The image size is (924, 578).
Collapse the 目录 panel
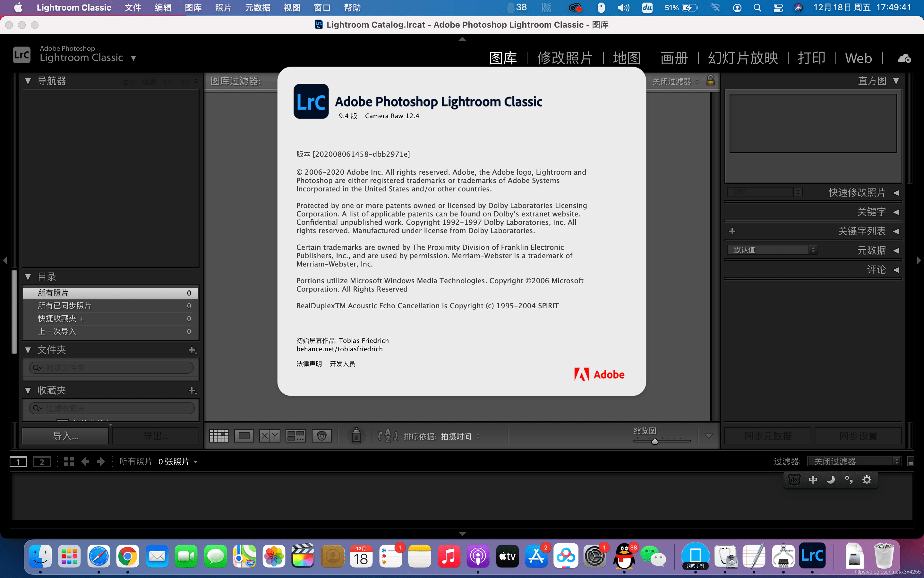pos(28,277)
